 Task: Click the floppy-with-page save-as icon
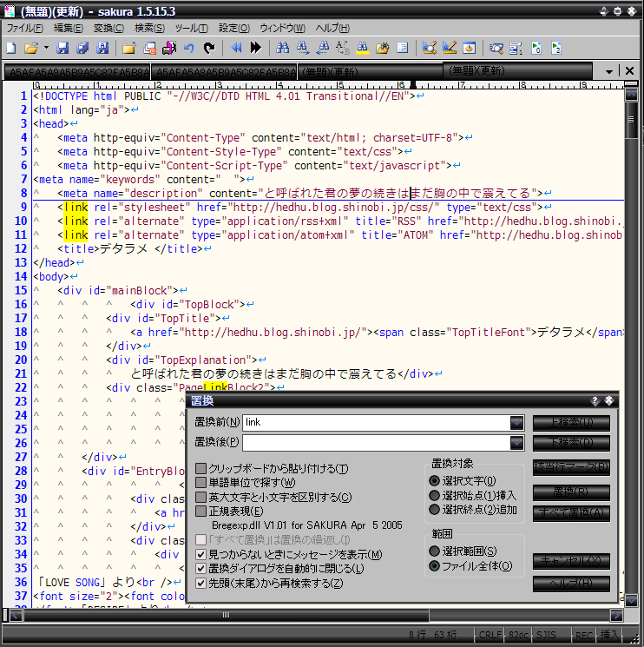click(x=102, y=49)
